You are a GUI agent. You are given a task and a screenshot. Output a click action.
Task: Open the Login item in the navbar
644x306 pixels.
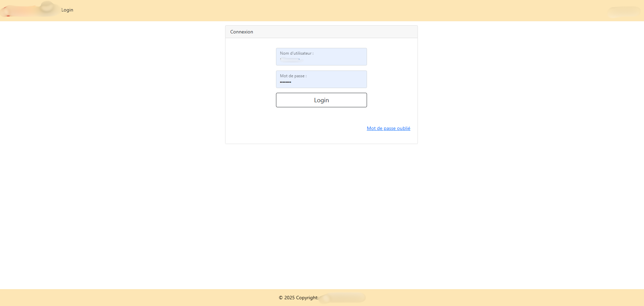[x=67, y=10]
